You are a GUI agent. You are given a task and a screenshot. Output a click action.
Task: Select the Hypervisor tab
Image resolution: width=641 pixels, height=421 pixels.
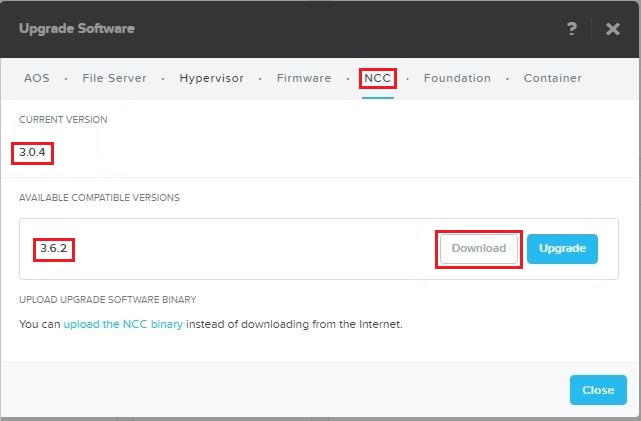coord(211,78)
